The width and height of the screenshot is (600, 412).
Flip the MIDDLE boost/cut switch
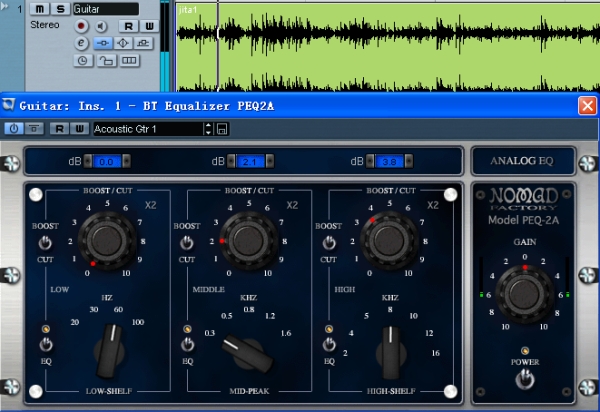pos(187,243)
